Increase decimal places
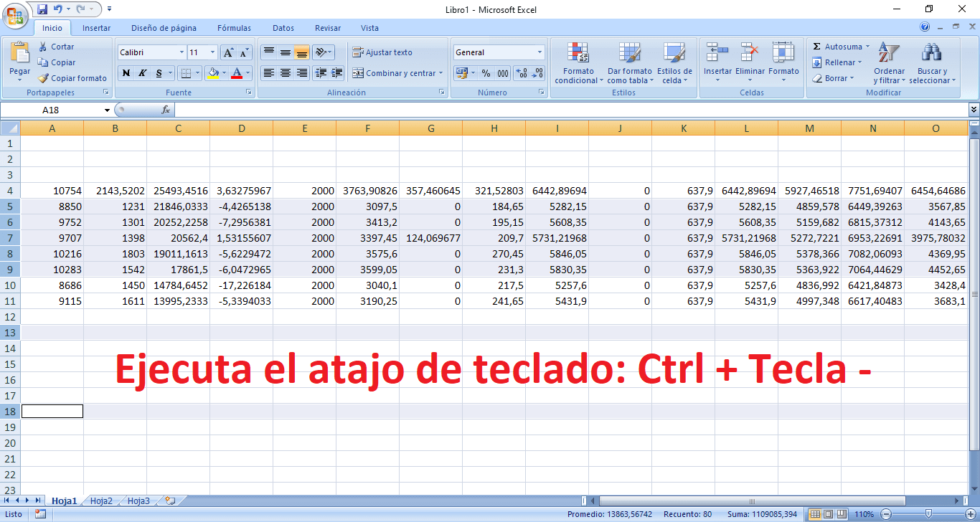The image size is (980, 522). [x=522, y=73]
